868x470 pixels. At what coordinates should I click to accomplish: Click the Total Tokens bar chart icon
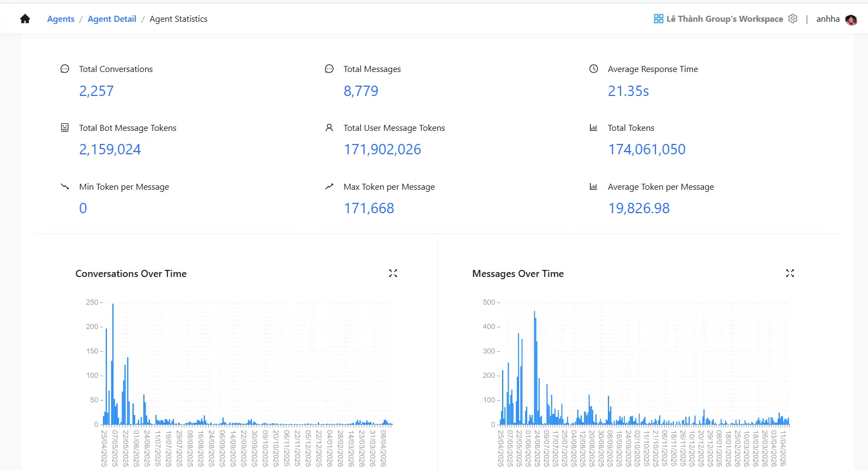[594, 128]
